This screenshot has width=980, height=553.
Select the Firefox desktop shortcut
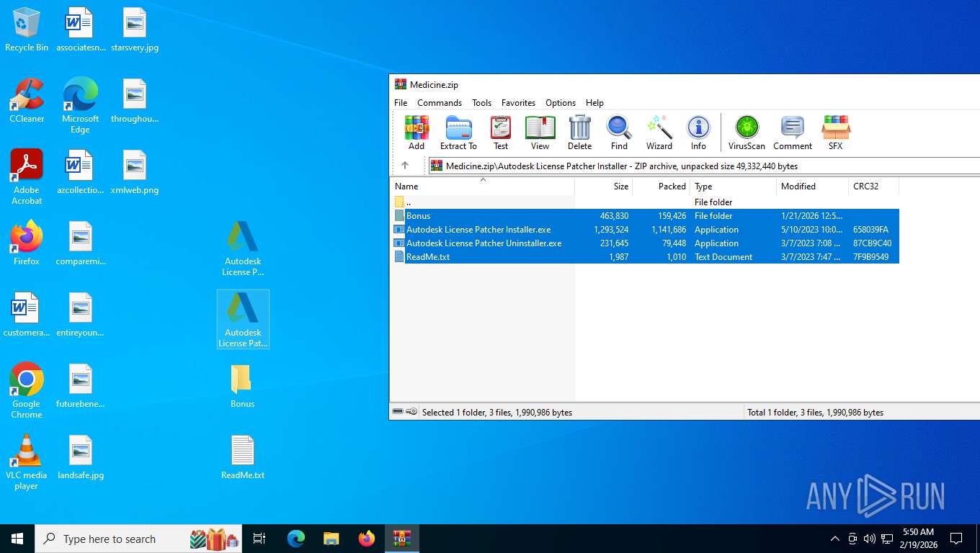click(27, 243)
